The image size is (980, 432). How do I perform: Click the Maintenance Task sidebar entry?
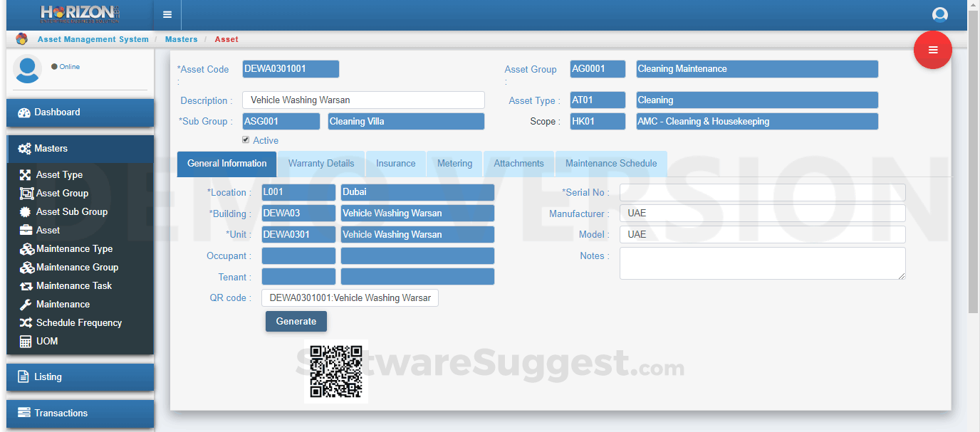(x=74, y=285)
